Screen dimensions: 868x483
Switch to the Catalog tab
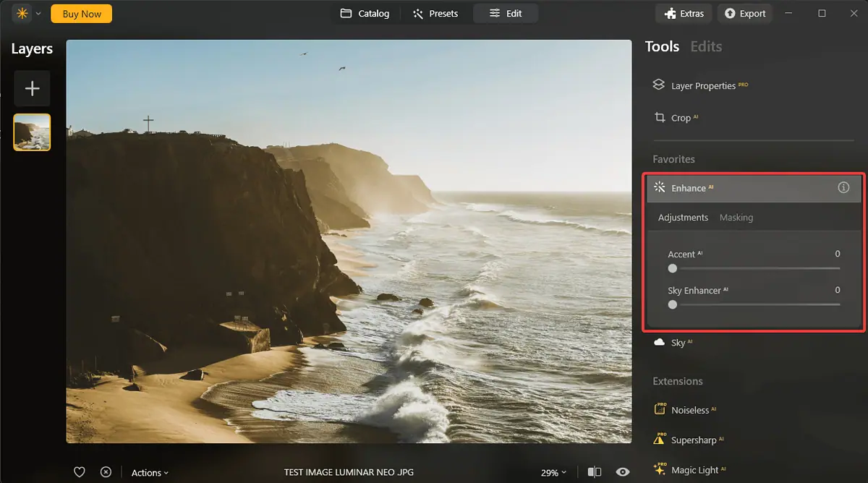[365, 14]
